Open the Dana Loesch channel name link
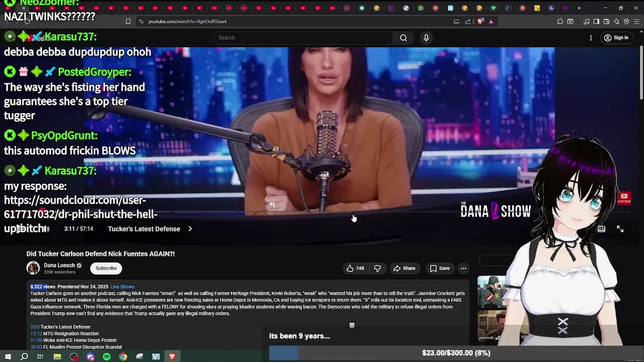The image size is (644, 362). [59, 265]
